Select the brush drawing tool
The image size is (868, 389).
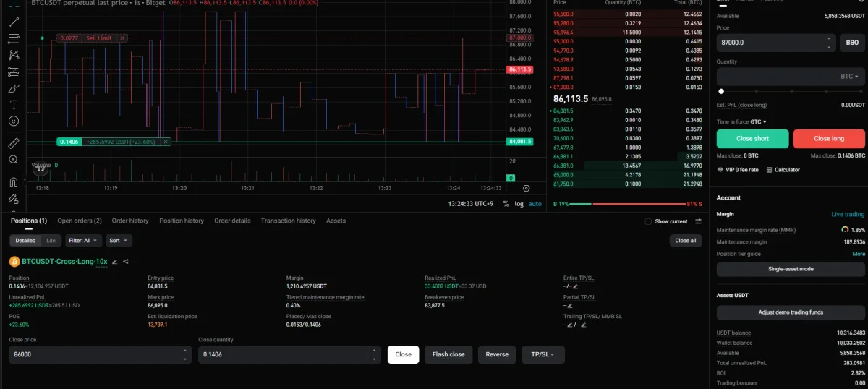(13, 88)
